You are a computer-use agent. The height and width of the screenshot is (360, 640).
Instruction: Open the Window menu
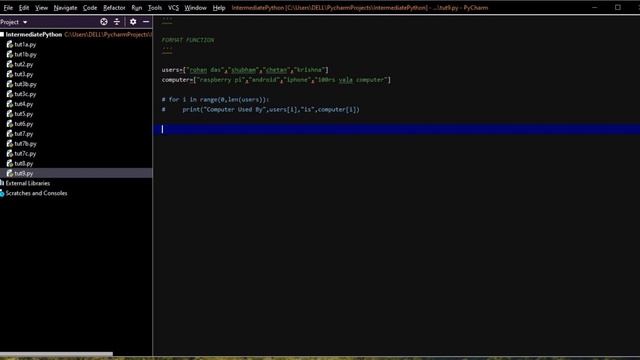point(196,8)
